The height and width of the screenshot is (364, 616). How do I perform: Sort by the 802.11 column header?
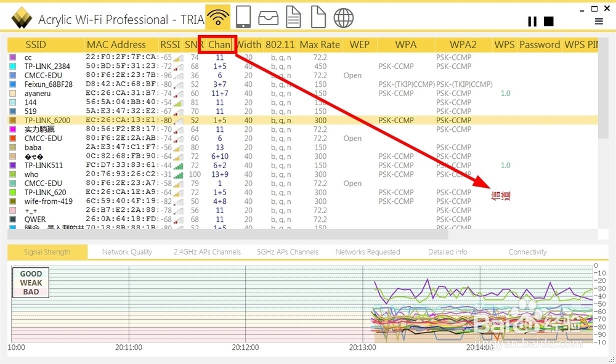tap(280, 45)
